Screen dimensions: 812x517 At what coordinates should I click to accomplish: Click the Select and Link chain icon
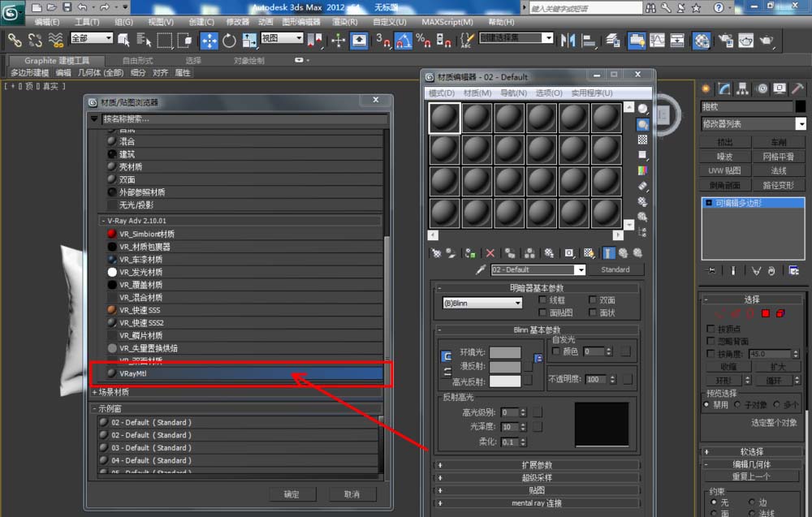15,41
